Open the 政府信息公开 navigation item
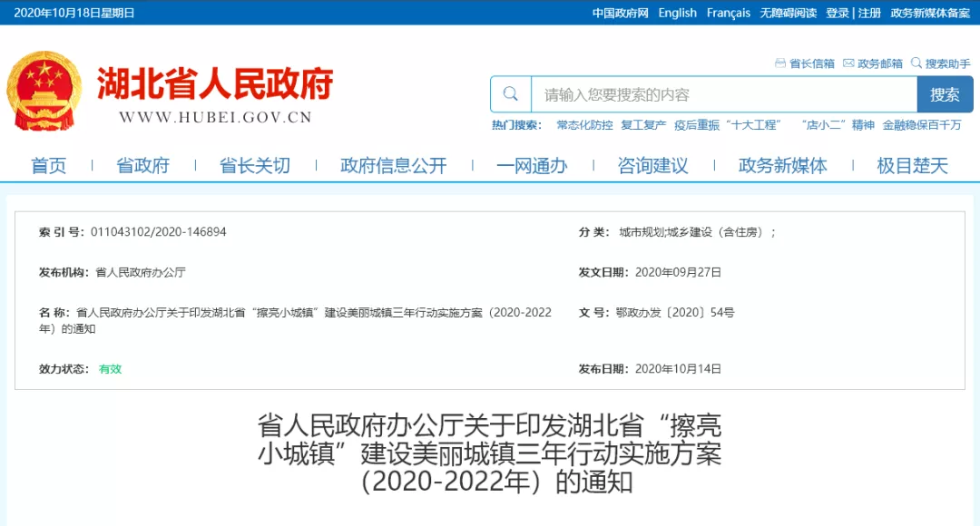The height and width of the screenshot is (526, 980). pos(393,165)
